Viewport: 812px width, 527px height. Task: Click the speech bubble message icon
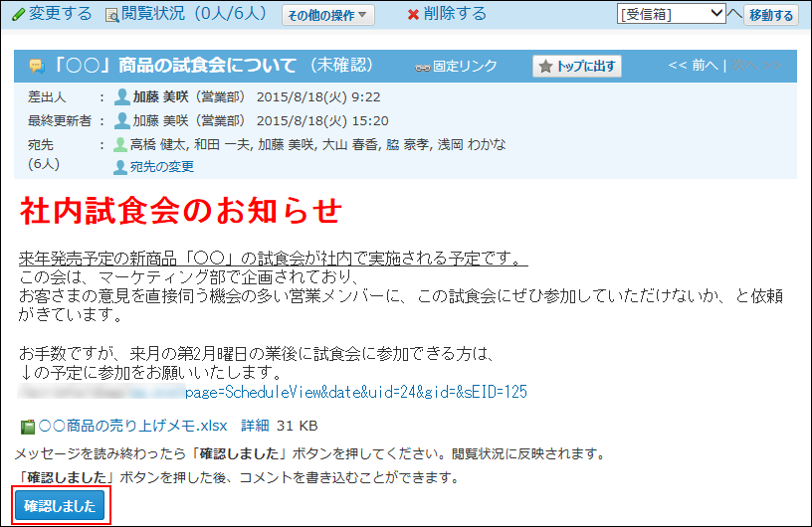[x=36, y=66]
